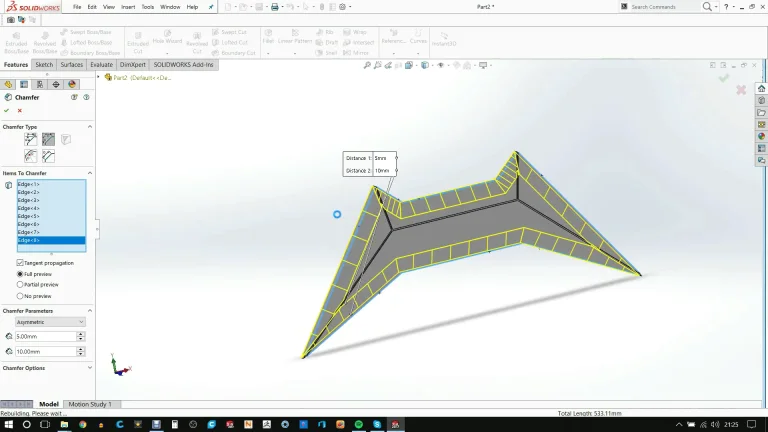Switch to the Evaluate tab

(102, 65)
